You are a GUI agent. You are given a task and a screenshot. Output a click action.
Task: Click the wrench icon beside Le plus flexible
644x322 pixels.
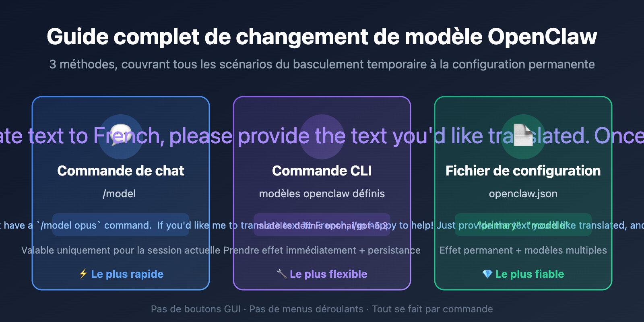[x=281, y=274]
